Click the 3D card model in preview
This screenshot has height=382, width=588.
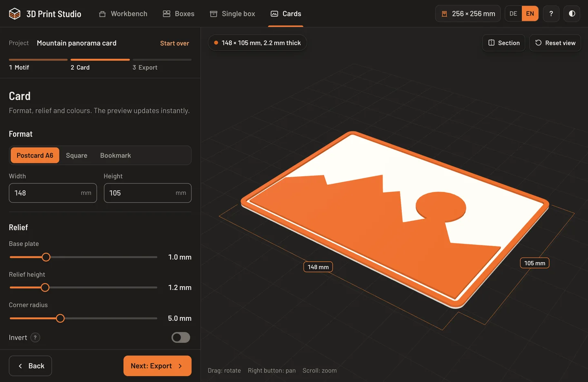394,219
